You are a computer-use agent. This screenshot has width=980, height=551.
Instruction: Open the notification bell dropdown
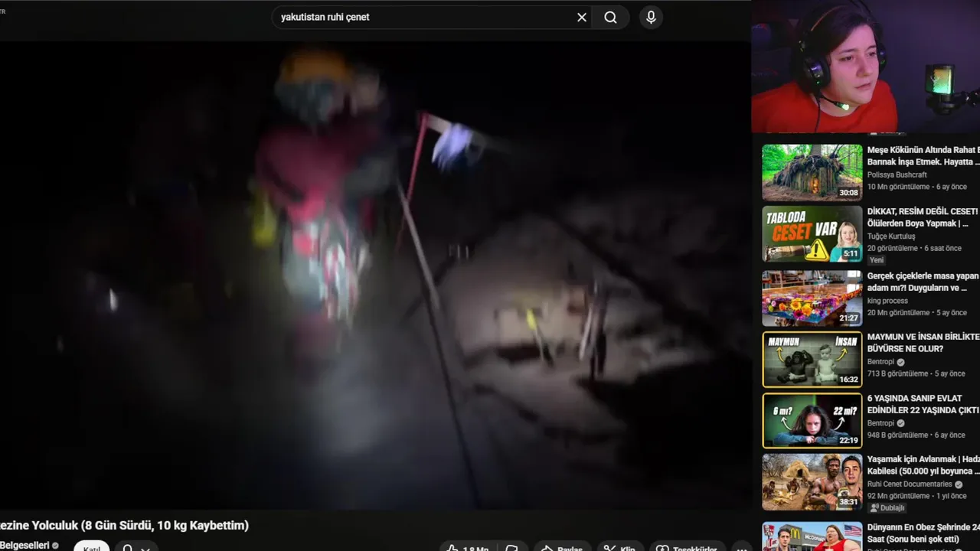(x=136, y=546)
